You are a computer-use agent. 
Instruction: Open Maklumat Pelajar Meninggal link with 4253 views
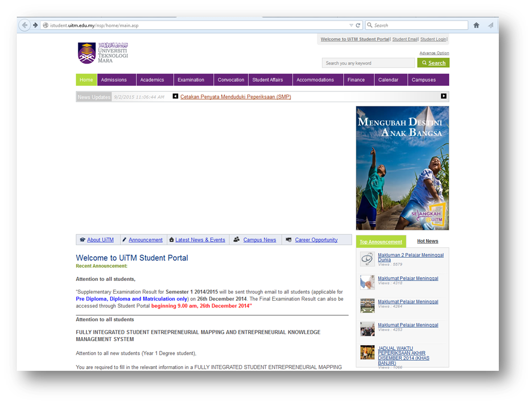tap(408, 325)
